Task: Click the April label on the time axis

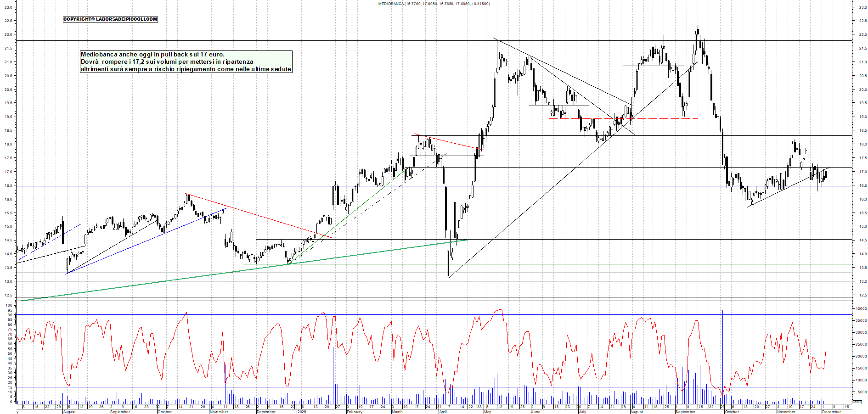Action: tap(443, 412)
